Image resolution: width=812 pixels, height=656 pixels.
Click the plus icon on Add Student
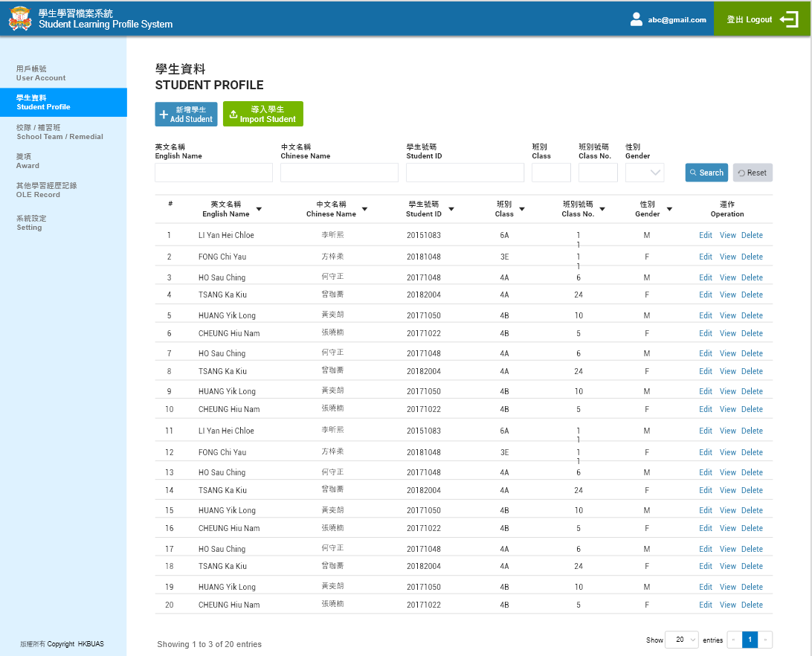coord(164,115)
